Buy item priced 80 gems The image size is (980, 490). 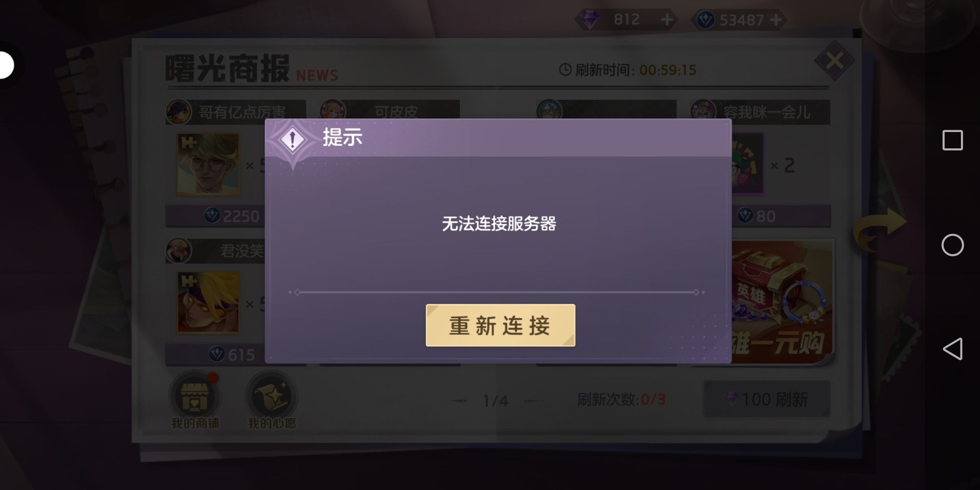[781, 216]
